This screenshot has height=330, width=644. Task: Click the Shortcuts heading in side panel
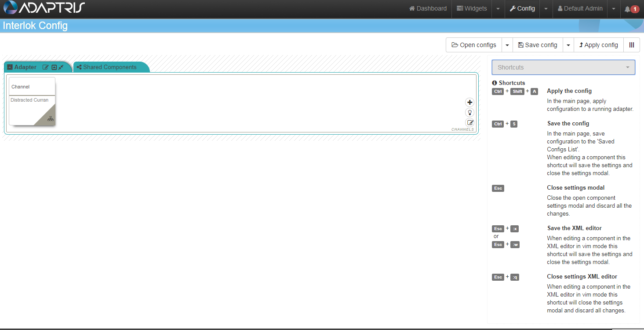[509, 83]
